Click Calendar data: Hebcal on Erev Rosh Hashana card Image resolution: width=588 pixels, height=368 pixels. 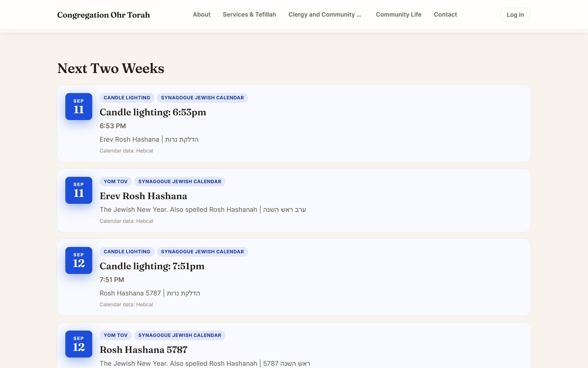pyautogui.click(x=126, y=221)
